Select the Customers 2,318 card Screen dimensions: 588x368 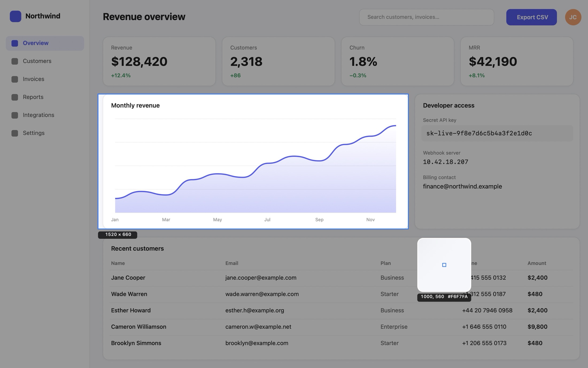click(278, 61)
